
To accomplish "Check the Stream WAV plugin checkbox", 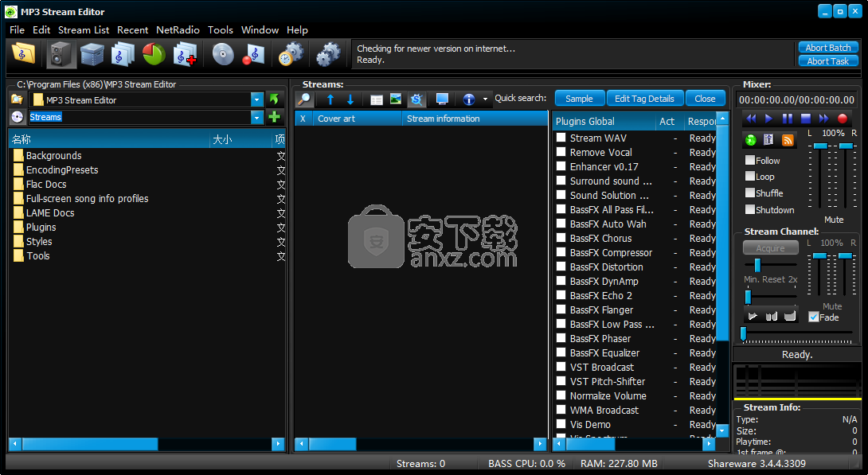I will click(x=561, y=137).
